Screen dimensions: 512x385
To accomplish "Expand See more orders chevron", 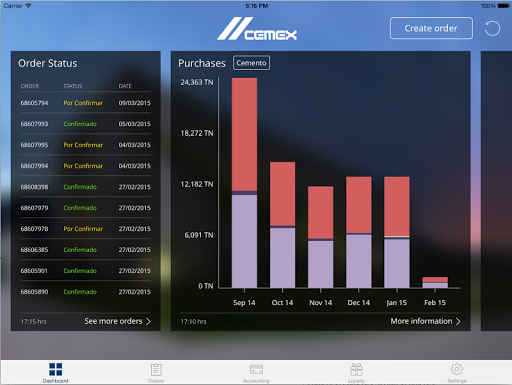I will tap(148, 321).
